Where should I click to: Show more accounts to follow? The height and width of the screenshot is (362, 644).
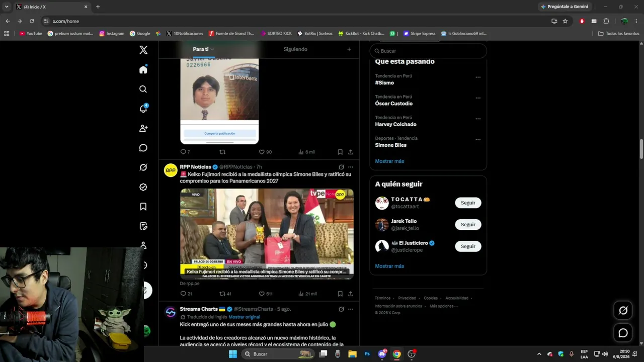pyautogui.click(x=389, y=266)
